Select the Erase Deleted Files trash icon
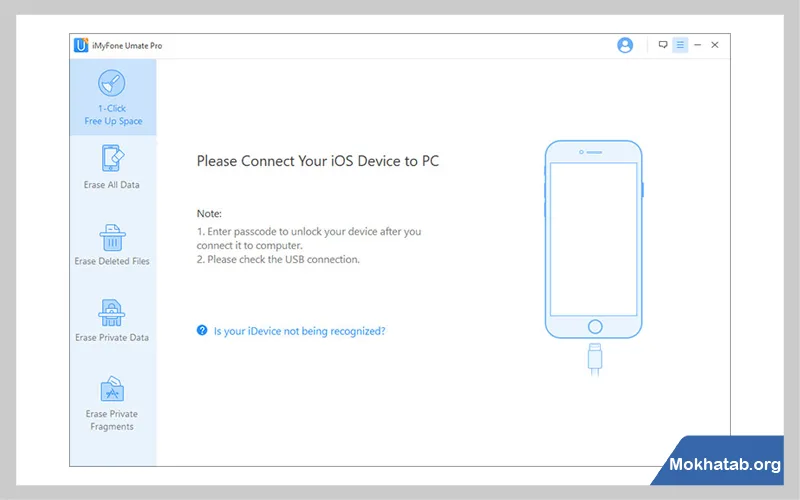Image resolution: width=800 pixels, height=500 pixels. tap(112, 237)
